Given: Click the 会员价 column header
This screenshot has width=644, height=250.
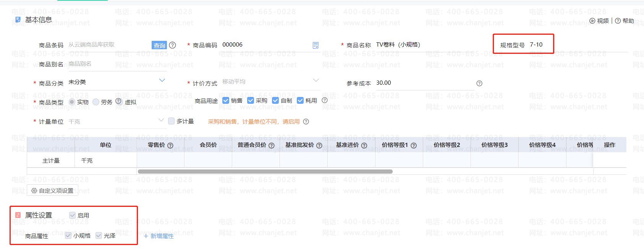Looking at the screenshot, I should pos(208,145).
